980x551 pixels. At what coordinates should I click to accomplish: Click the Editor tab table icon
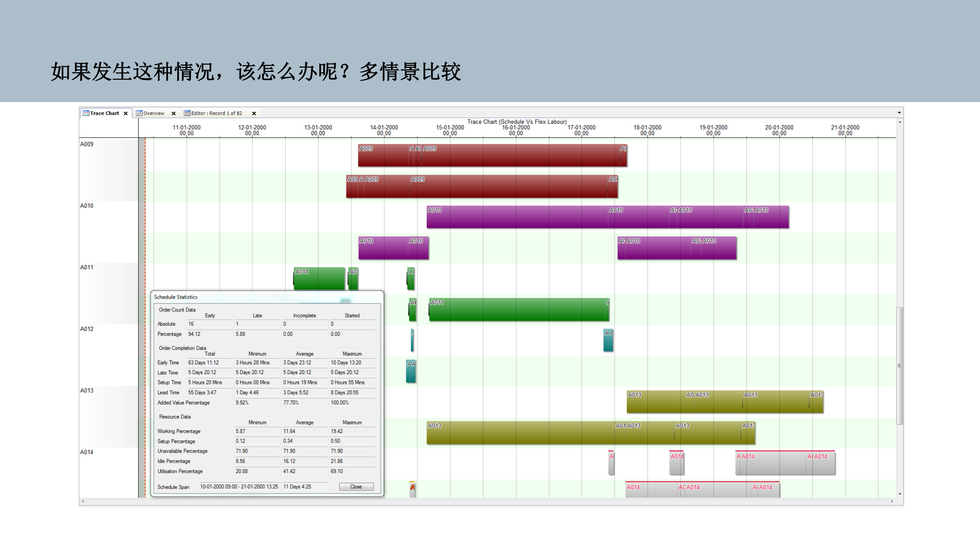tap(187, 113)
